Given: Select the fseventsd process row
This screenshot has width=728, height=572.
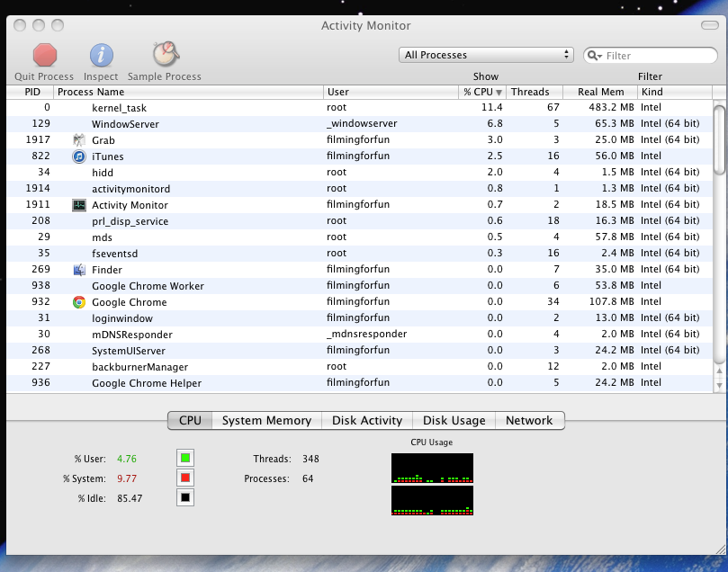Looking at the screenshot, I should point(360,254).
